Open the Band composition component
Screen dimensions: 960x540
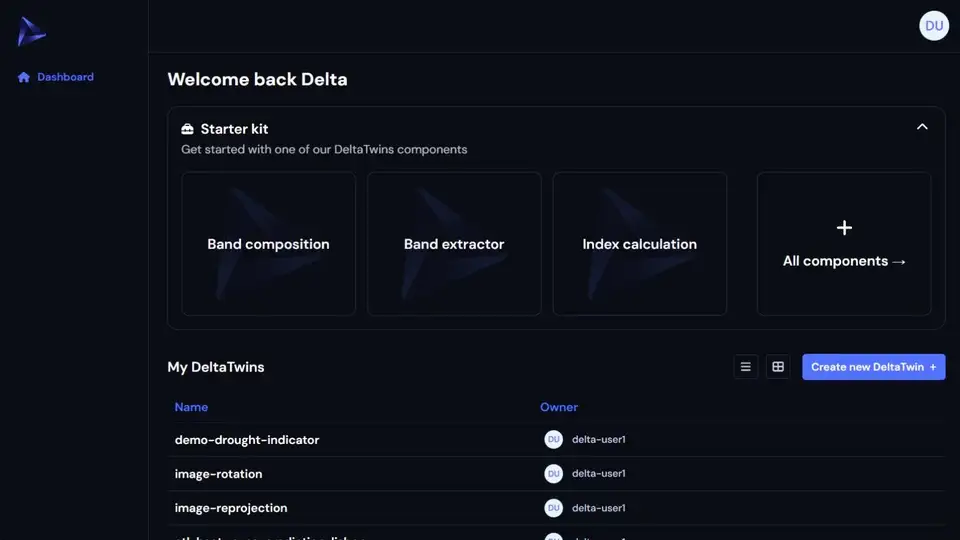pyautogui.click(x=268, y=244)
